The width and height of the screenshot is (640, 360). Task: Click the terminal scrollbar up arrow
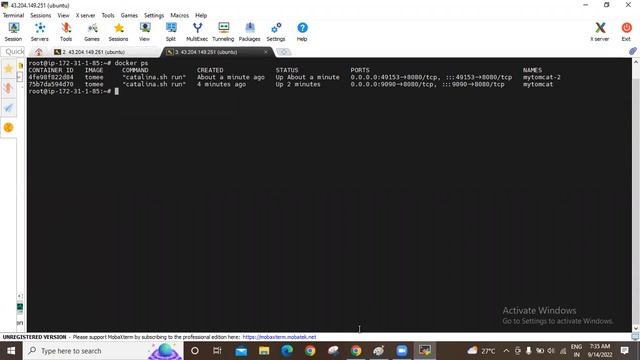[636, 62]
